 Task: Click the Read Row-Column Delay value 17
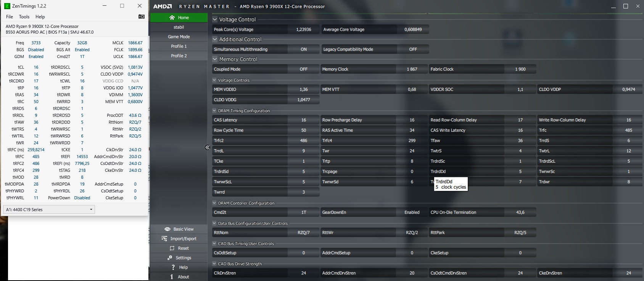[x=520, y=120]
